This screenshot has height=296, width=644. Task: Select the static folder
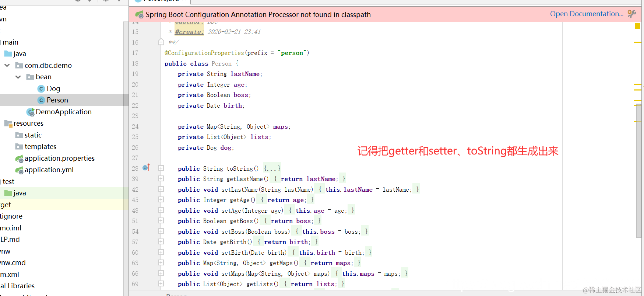pos(33,135)
